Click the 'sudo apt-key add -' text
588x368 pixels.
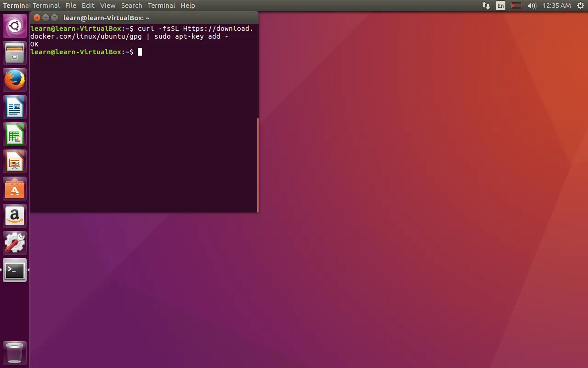tap(191, 36)
